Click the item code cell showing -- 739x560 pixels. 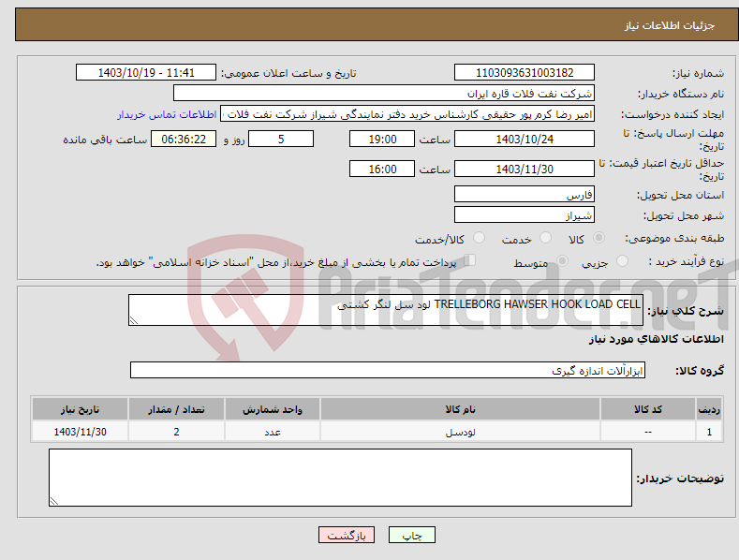(x=648, y=432)
